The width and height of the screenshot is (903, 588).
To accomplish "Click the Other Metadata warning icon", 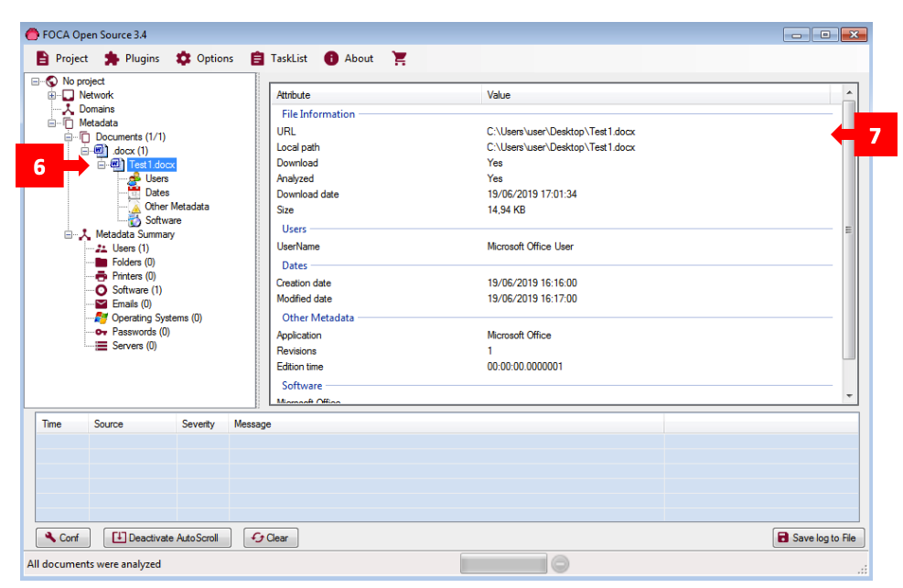I will 135,207.
